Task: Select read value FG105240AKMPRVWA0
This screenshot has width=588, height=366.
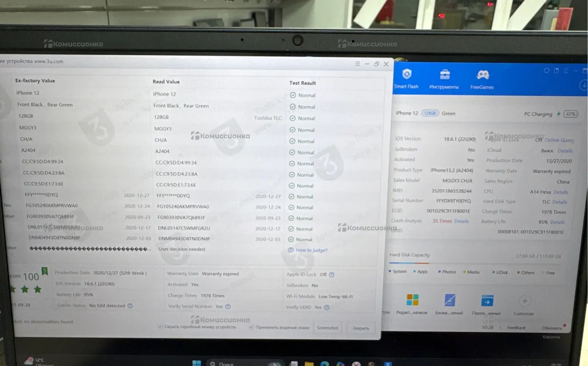Action: pos(183,207)
